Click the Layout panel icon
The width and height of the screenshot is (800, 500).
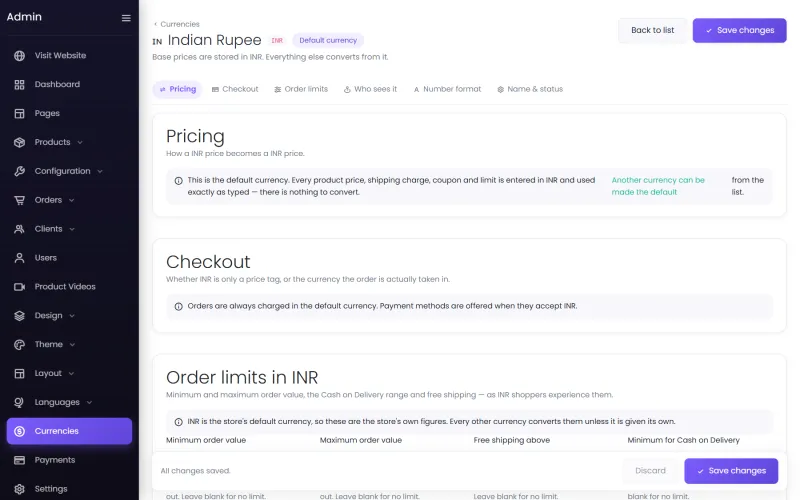[19, 373]
